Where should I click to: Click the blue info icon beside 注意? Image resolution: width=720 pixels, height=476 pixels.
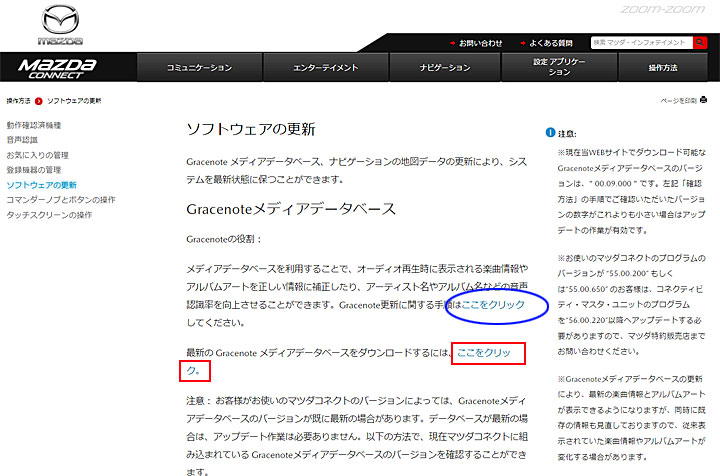click(551, 133)
